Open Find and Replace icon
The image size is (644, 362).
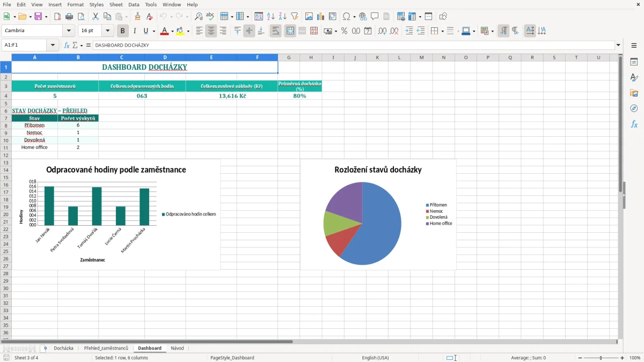click(199, 17)
